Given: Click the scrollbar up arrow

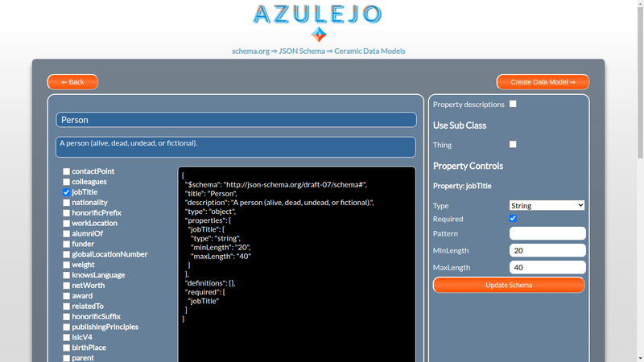Looking at the screenshot, I should [x=640, y=3].
